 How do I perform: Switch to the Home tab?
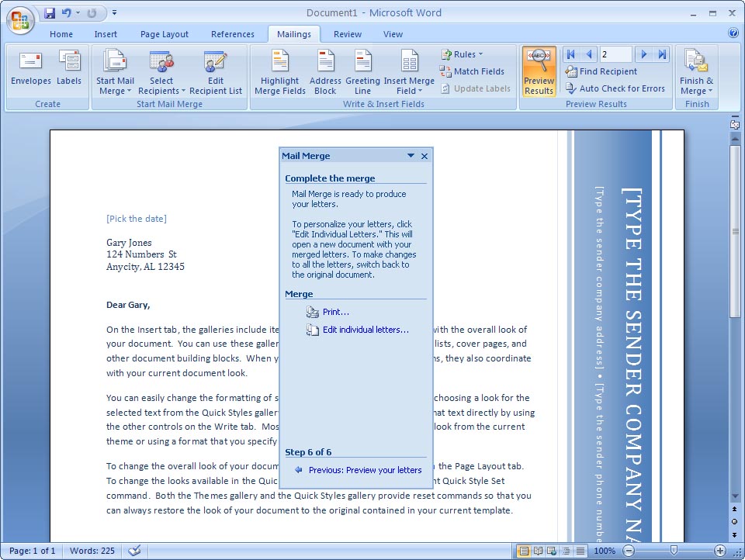click(61, 34)
